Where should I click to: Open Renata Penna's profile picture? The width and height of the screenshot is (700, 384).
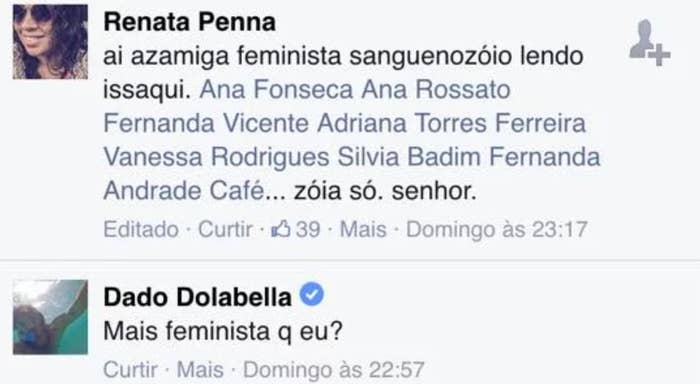(x=50, y=42)
